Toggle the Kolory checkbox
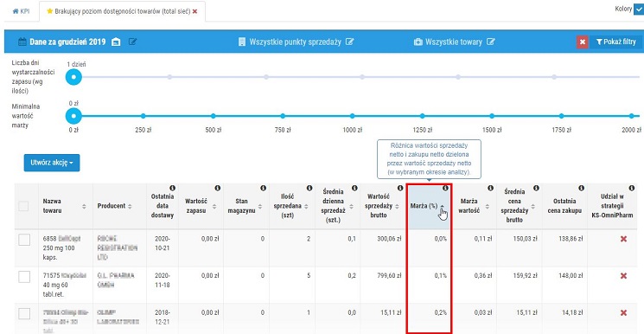 click(639, 10)
